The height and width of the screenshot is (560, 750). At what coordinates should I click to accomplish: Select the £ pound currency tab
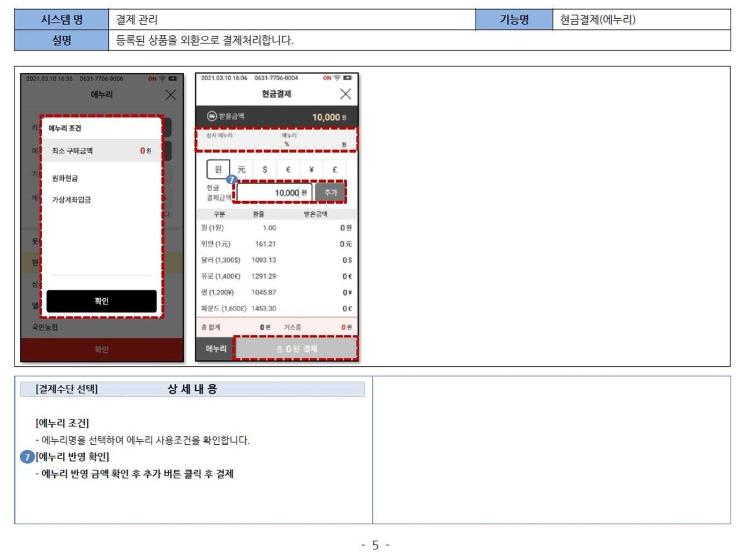(335, 169)
